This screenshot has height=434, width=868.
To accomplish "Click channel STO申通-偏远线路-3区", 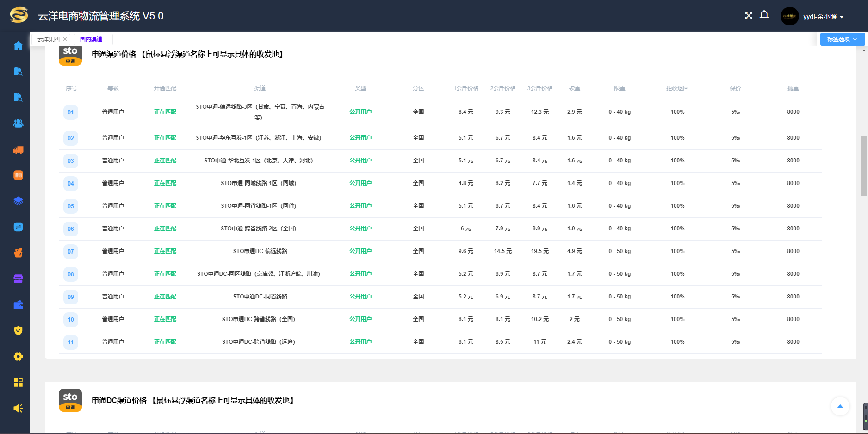I will [260, 112].
